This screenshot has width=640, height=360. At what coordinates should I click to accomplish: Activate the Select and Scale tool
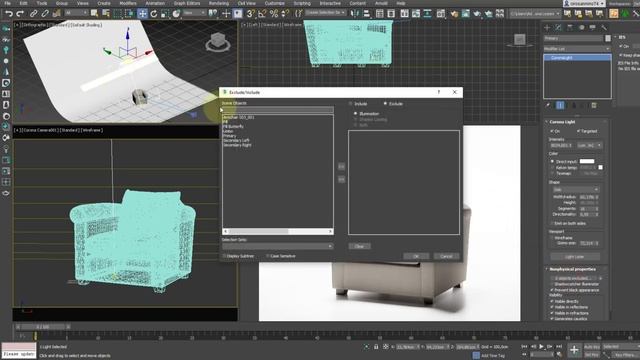[165, 13]
